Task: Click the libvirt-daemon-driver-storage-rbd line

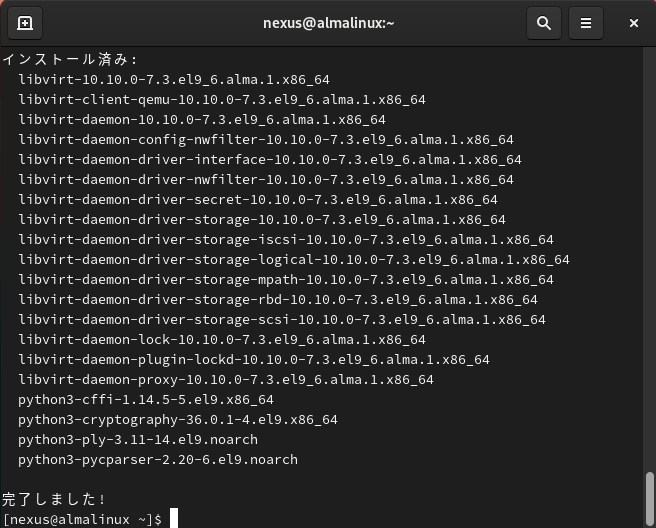Action: (277, 300)
